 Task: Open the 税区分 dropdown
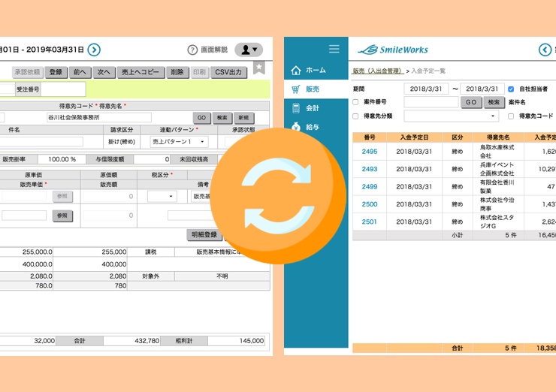[162, 196]
